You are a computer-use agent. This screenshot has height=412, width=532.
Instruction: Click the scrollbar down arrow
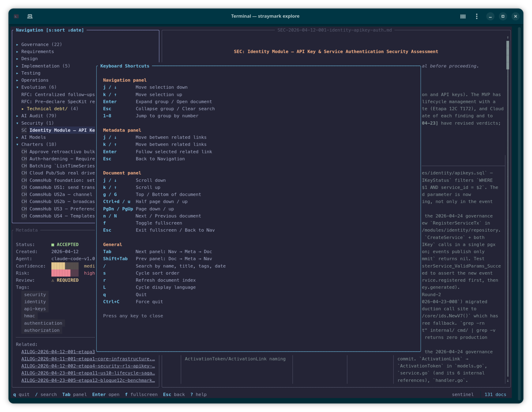click(x=507, y=380)
